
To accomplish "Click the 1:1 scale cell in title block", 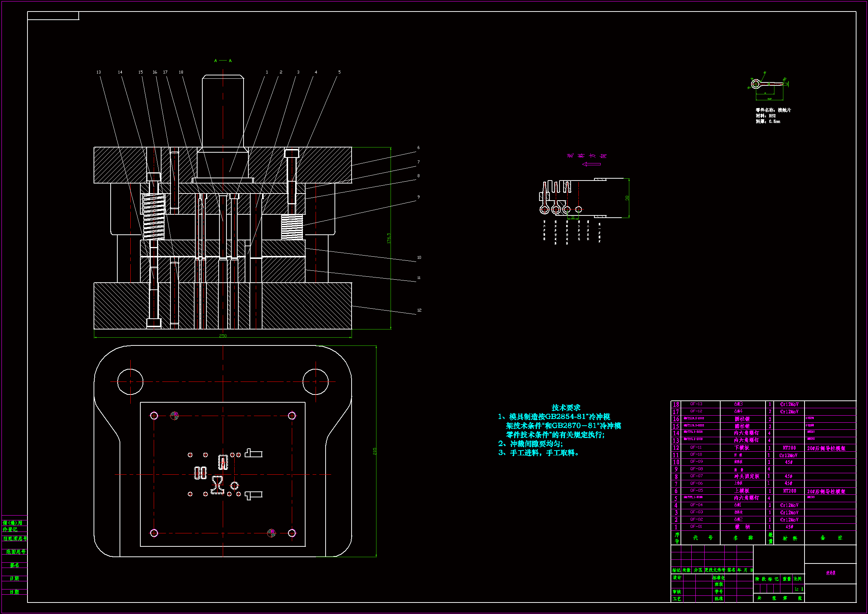I will (x=799, y=589).
